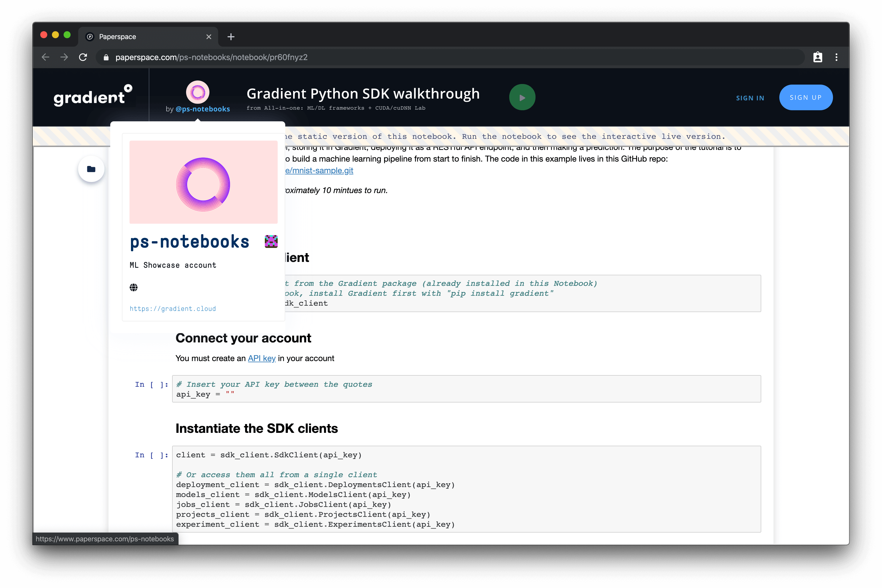Click the large profile card banner image

coord(203,182)
